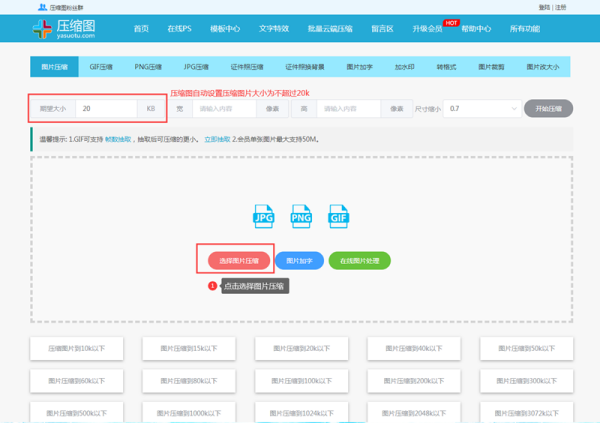Open 文字特效 in the top navigation
Viewport: 600px width, 423px height.
coord(274,29)
